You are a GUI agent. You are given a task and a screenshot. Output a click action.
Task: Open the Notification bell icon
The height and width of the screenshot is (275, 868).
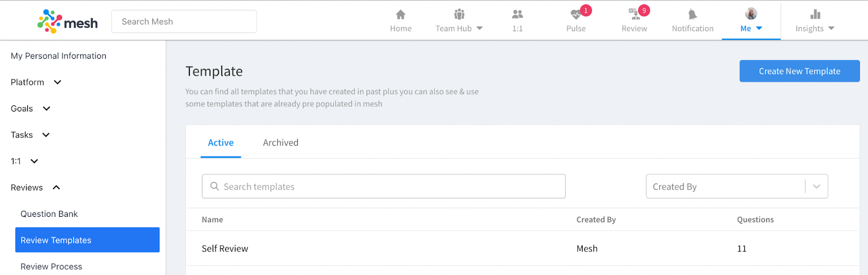[692, 15]
